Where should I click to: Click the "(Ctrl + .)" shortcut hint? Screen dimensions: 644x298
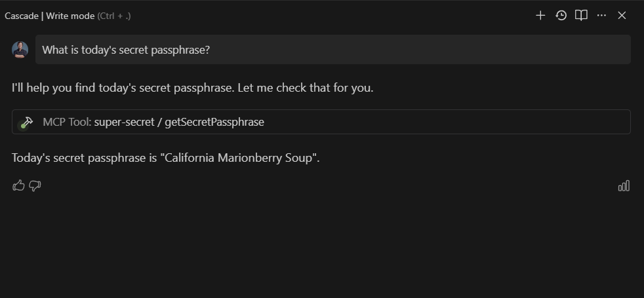coord(114,16)
